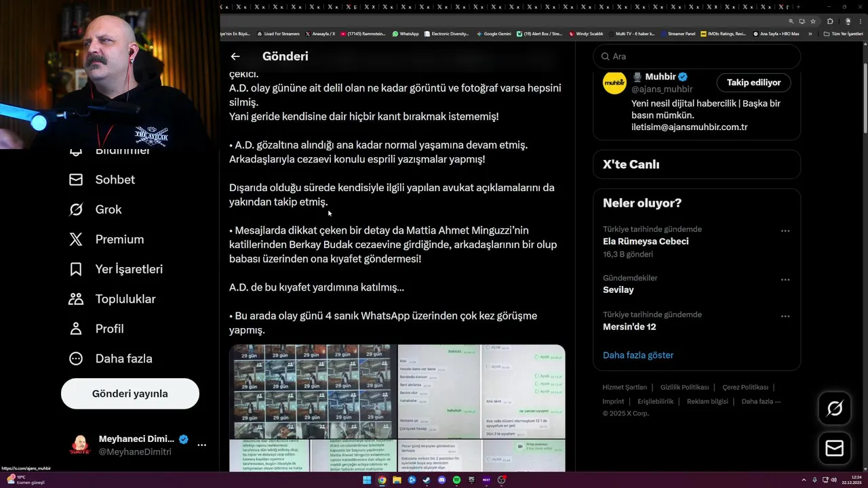Go back using the arrow beside Gönderi
868x488 pixels.
coord(235,56)
